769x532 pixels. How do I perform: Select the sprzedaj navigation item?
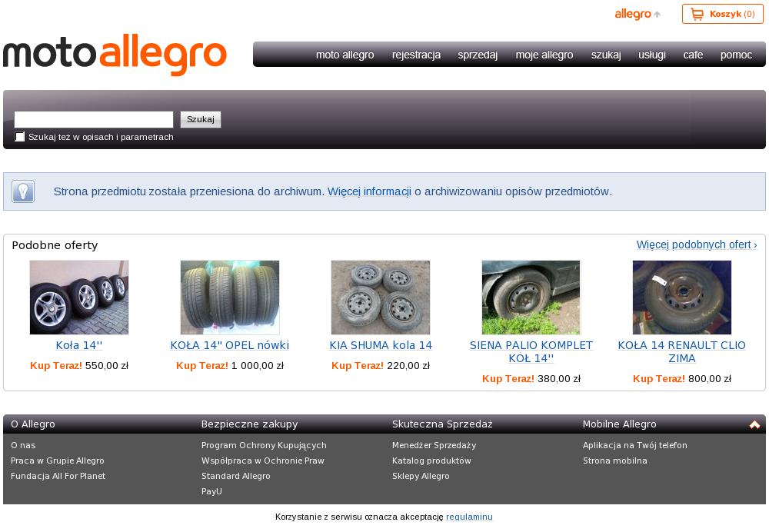478,55
